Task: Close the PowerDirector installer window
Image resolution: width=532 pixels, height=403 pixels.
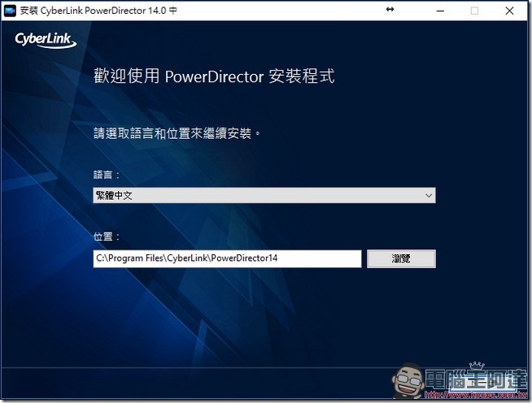Action: pos(509,11)
